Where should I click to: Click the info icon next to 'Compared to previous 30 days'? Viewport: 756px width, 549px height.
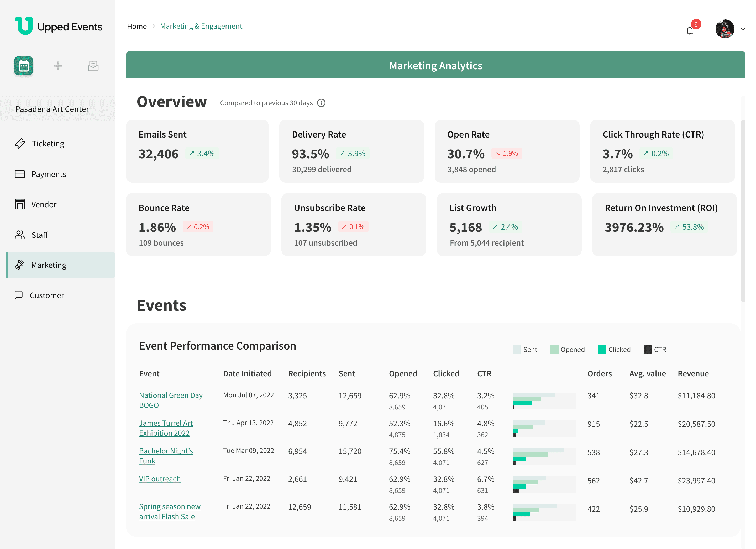click(321, 103)
